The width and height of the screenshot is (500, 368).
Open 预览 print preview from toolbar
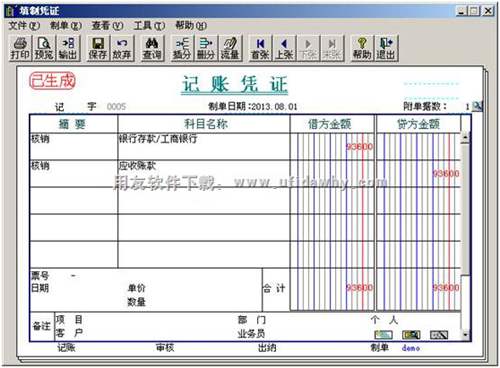click(x=44, y=48)
